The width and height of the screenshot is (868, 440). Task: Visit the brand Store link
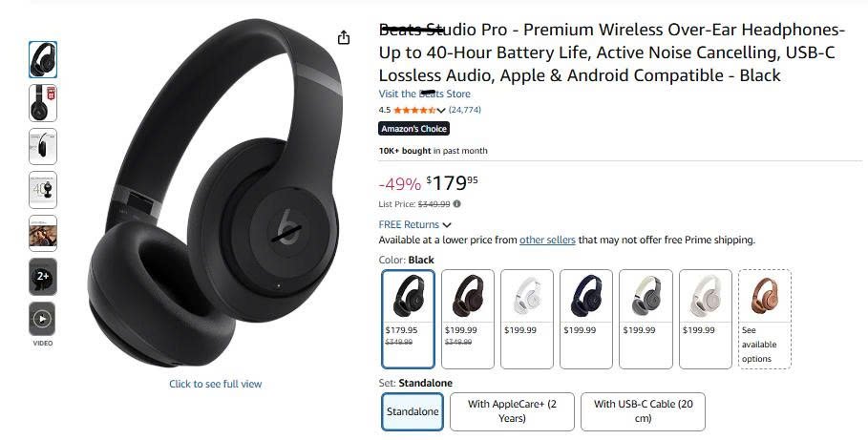tap(425, 94)
